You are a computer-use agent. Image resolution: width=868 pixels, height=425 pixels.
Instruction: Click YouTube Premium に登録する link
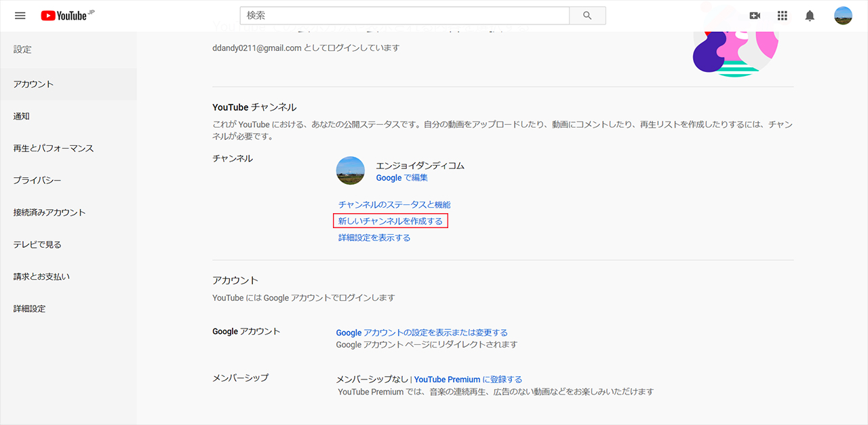point(468,380)
